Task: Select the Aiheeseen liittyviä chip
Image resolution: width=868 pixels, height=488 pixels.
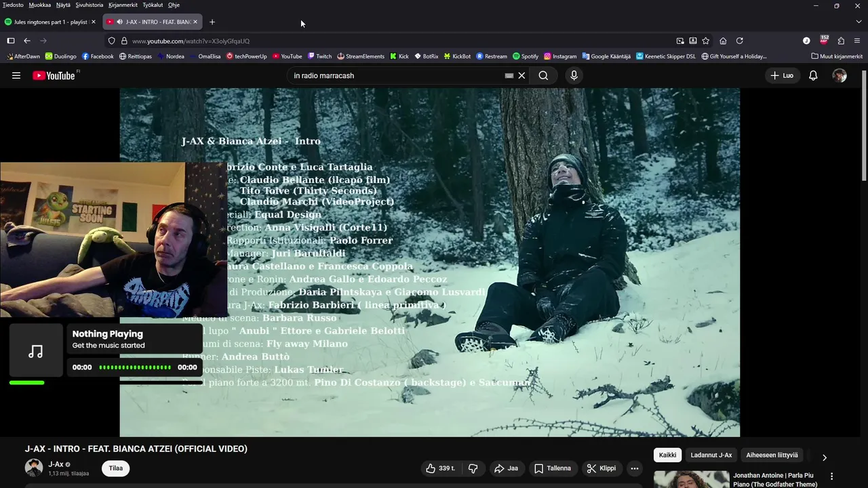Action: click(x=772, y=455)
